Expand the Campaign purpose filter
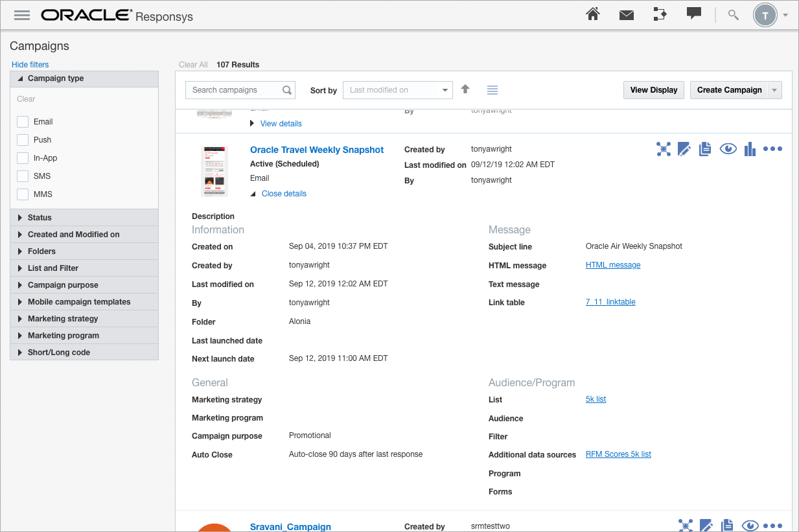Viewport: 799px width, 532px height. (84, 285)
